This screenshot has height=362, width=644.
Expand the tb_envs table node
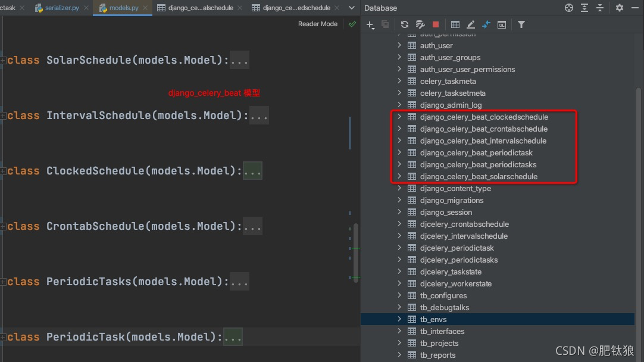pyautogui.click(x=399, y=319)
